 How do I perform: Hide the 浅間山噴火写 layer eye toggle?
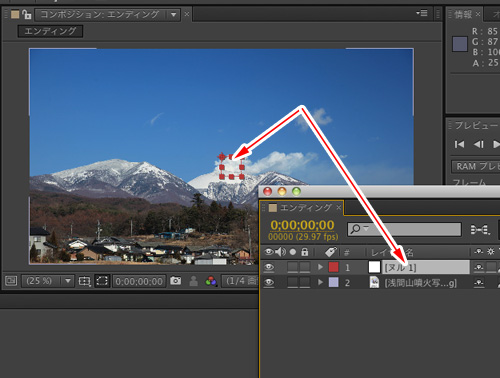(269, 283)
